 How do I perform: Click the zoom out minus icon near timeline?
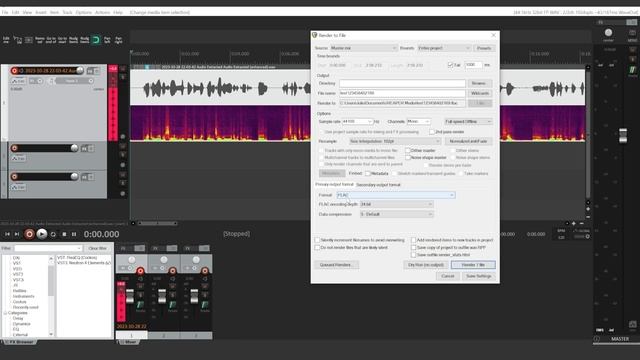[582, 223]
